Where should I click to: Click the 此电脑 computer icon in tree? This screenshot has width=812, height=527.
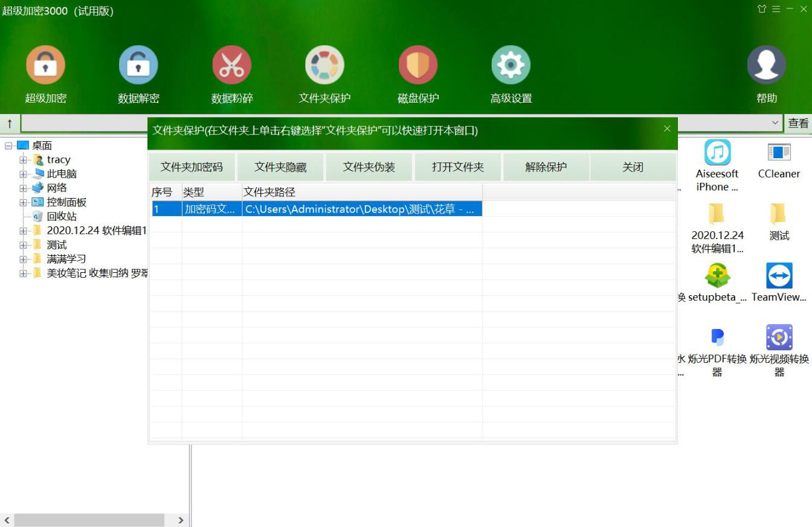37,174
